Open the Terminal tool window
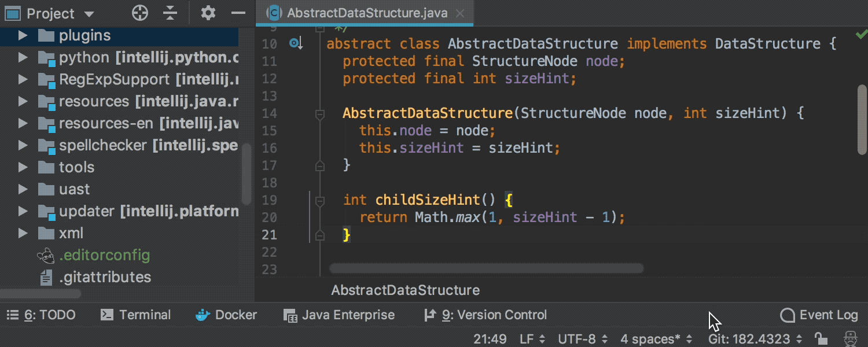This screenshot has width=868, height=347. [x=136, y=315]
